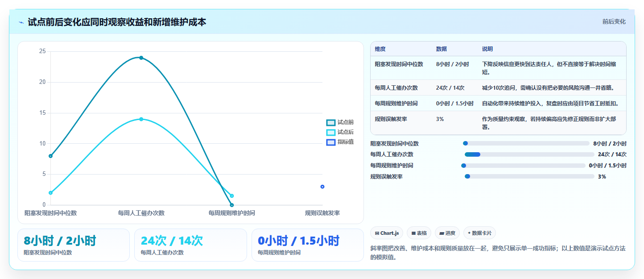Screen dimensions: 644x279
Task: Click the 说明 column header
Action: tap(487, 49)
